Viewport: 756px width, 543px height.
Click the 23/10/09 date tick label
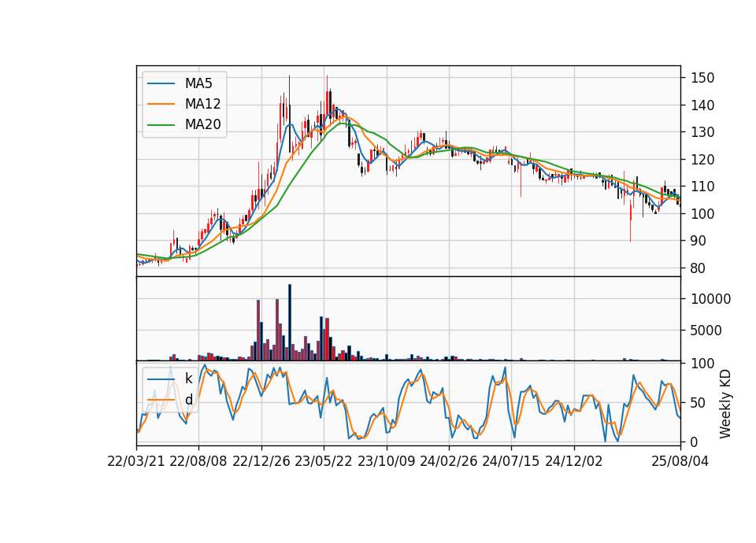coord(386,461)
